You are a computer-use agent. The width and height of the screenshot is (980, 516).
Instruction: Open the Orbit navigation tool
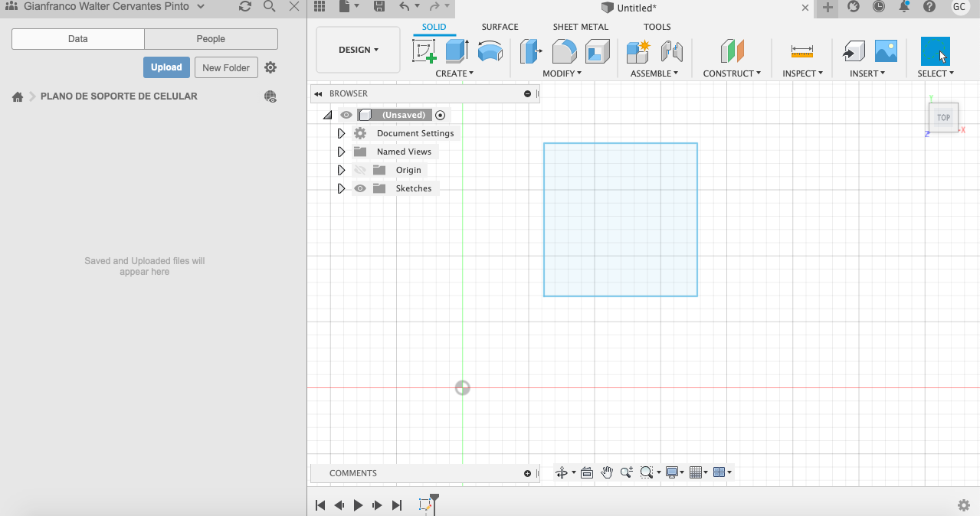[x=562, y=472]
